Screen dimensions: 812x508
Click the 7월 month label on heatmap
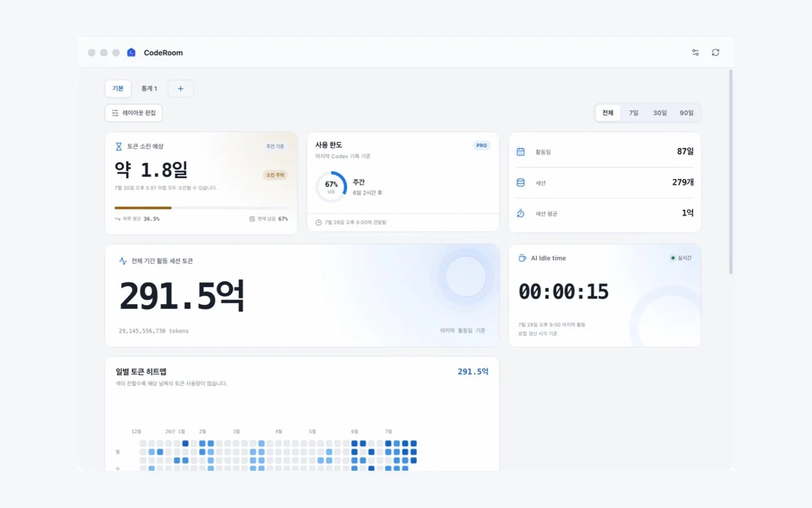[x=388, y=431]
